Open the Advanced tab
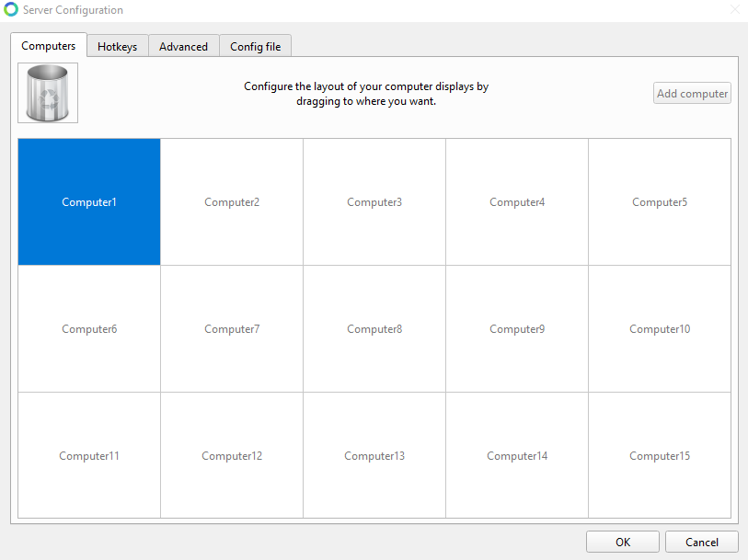The height and width of the screenshot is (560, 748). 184,47
